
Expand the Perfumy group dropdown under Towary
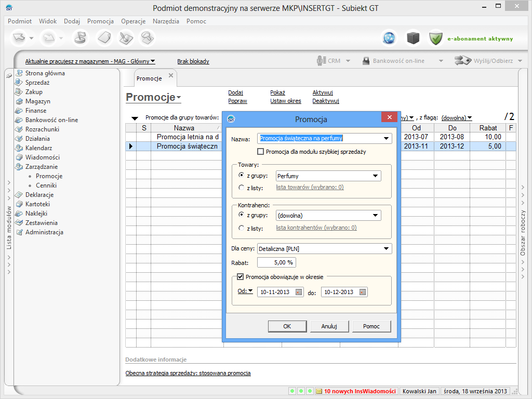tap(376, 176)
